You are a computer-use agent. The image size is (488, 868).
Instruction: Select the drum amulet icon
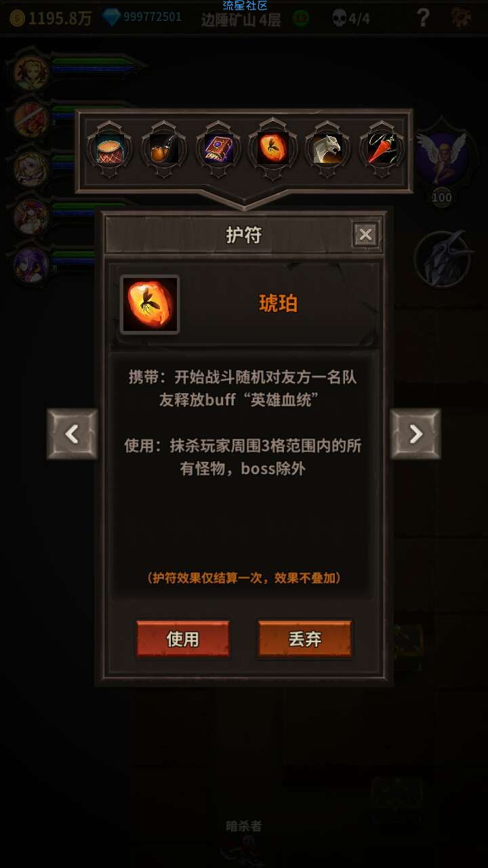[x=109, y=149]
